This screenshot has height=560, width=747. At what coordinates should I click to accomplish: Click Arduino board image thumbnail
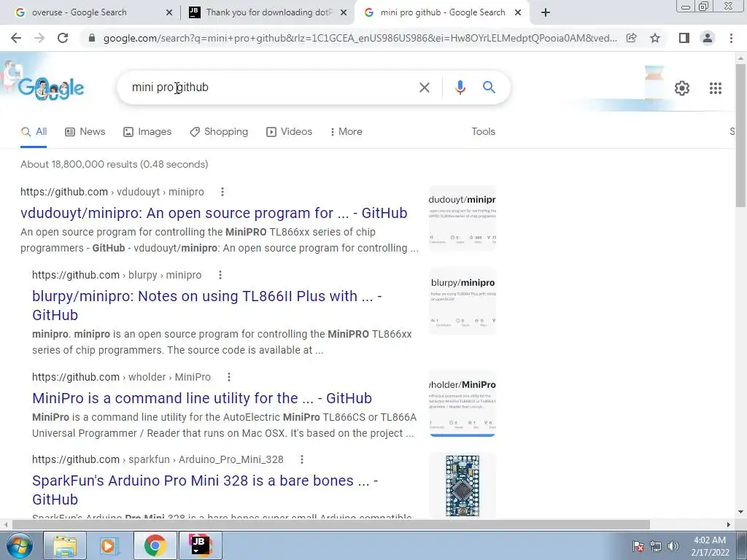462,486
